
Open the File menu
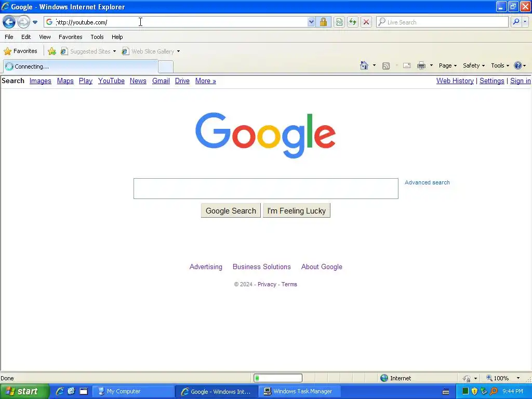pyautogui.click(x=9, y=37)
